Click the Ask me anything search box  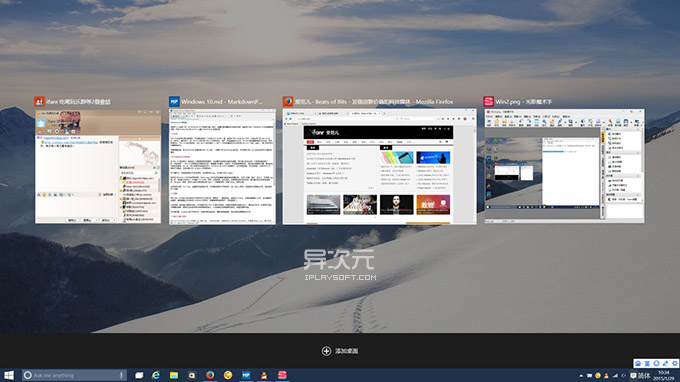tap(74, 375)
